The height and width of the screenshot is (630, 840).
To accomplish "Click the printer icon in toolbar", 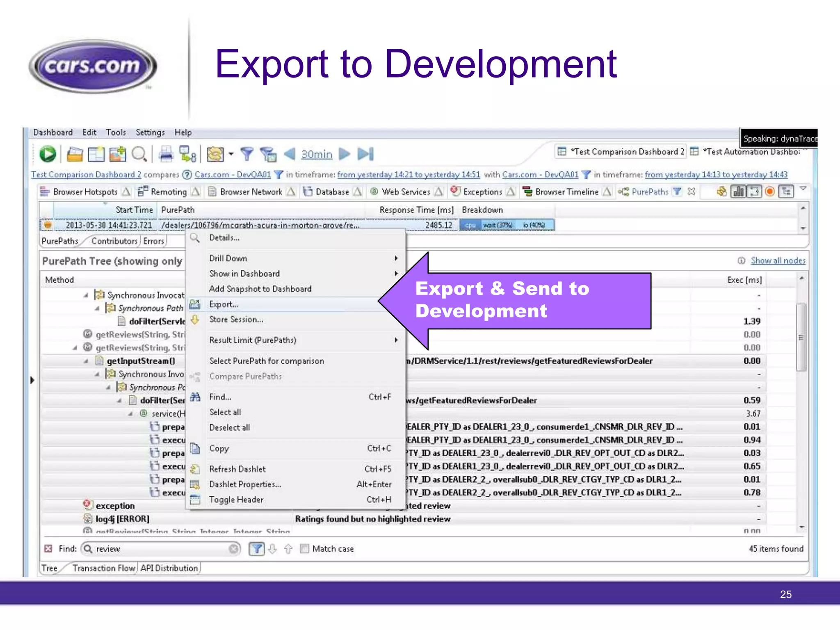I will [x=166, y=154].
